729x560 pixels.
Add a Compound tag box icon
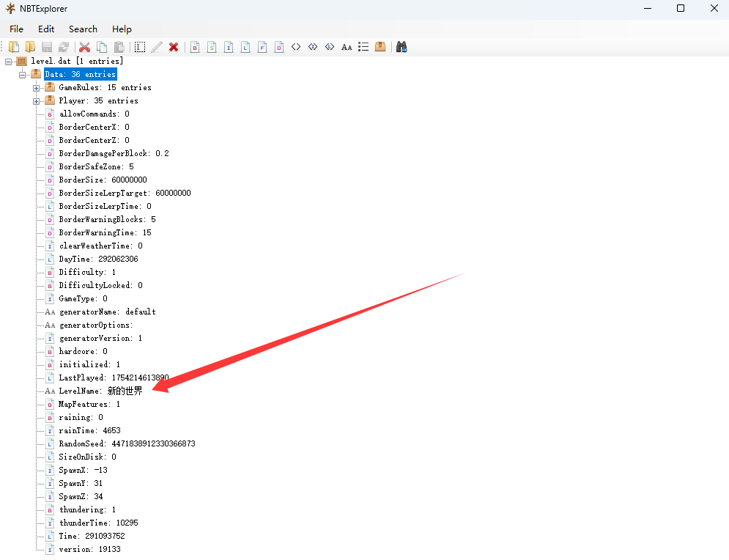point(380,47)
